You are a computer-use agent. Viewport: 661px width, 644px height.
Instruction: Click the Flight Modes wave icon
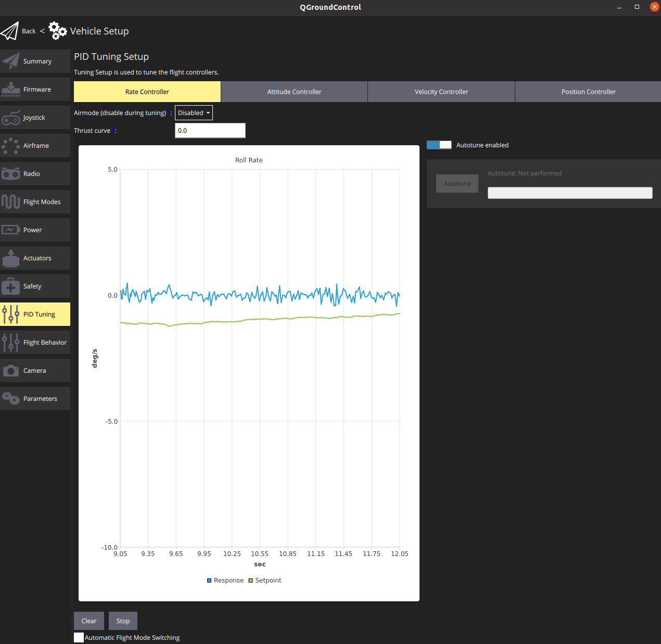10,201
